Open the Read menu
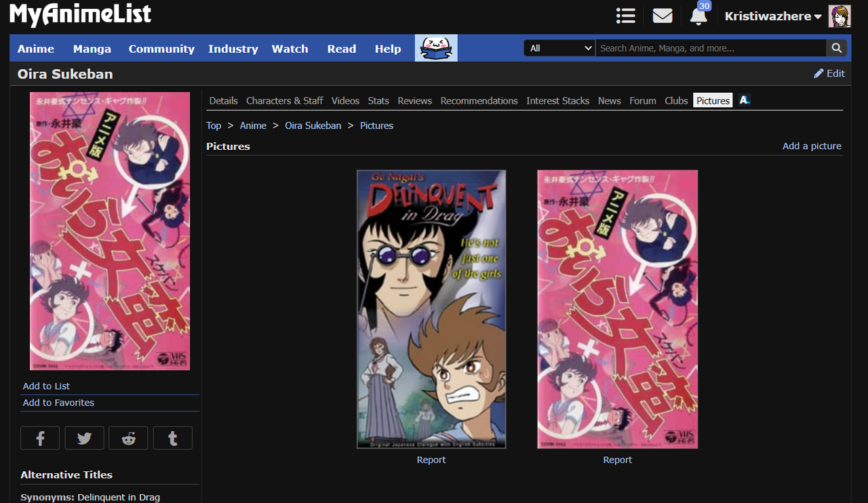The image size is (868, 503). (342, 49)
